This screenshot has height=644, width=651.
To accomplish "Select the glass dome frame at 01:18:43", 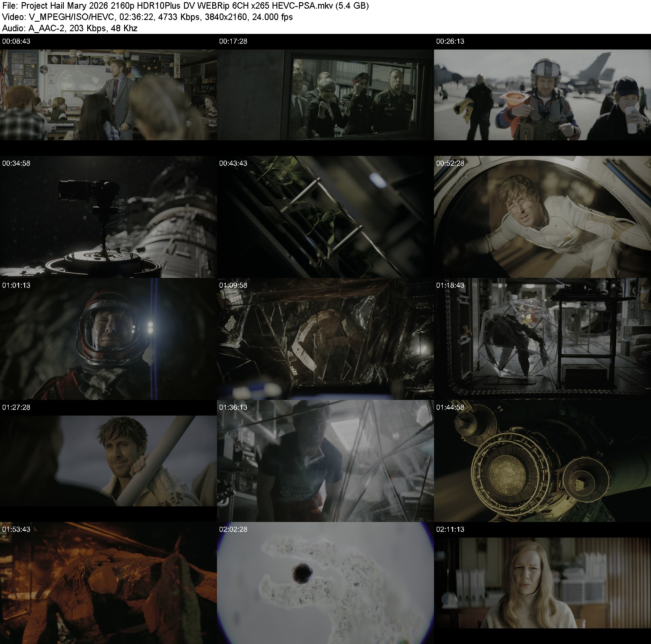I will coord(542,339).
